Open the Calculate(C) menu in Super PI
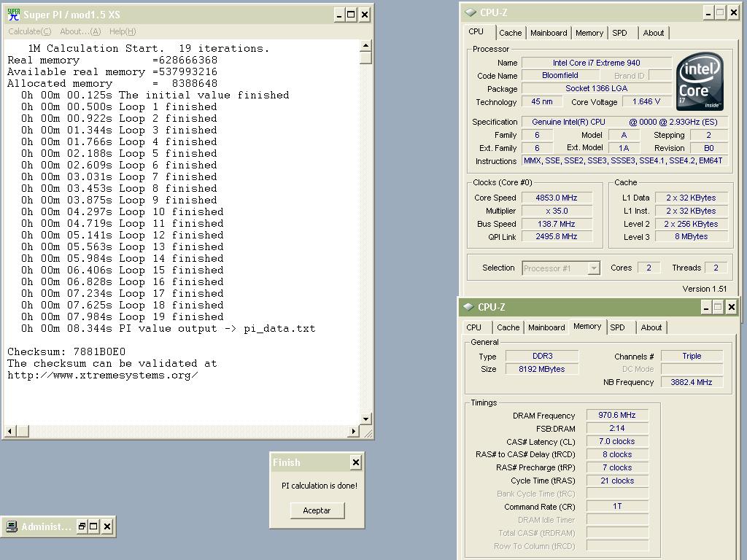Image resolution: width=747 pixels, height=560 pixels. tap(29, 31)
